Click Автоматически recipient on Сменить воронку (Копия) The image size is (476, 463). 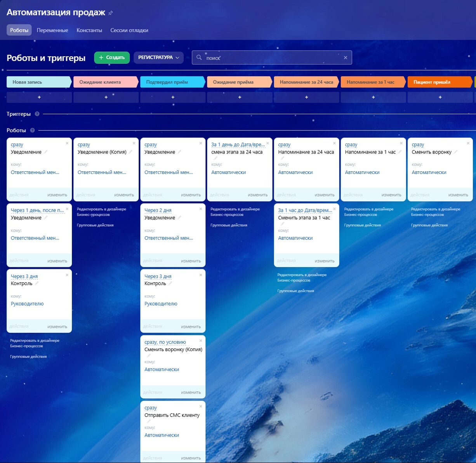pos(162,369)
